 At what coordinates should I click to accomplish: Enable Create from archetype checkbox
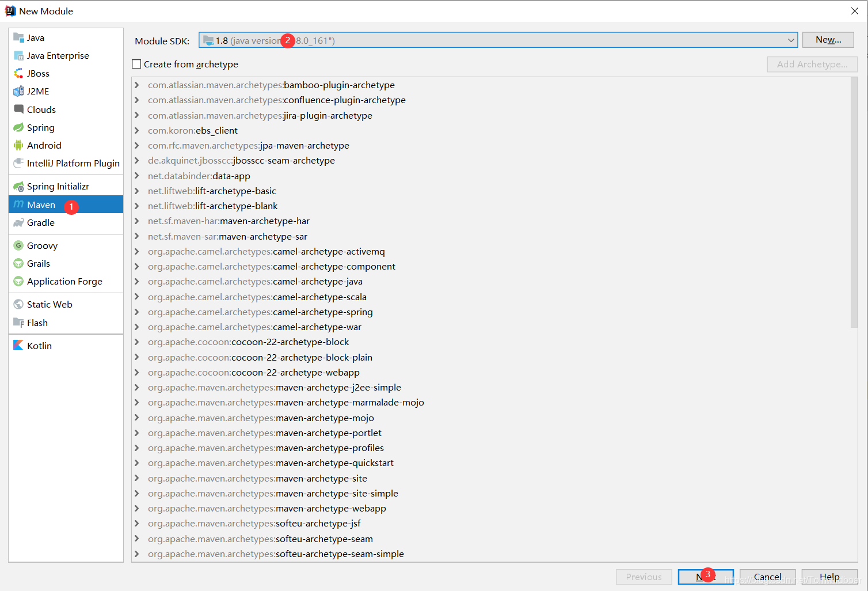136,64
